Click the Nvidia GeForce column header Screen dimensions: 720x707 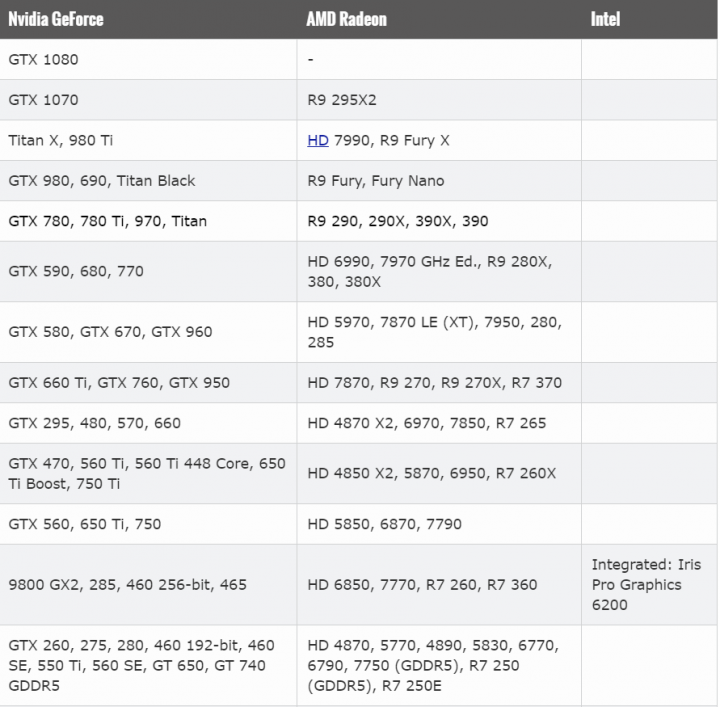[x=148, y=19]
